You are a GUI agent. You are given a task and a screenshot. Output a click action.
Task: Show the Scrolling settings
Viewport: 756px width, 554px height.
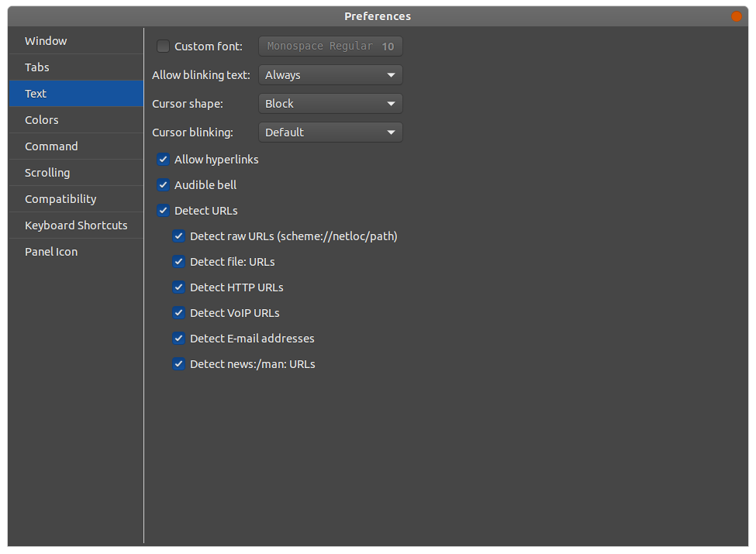point(76,173)
